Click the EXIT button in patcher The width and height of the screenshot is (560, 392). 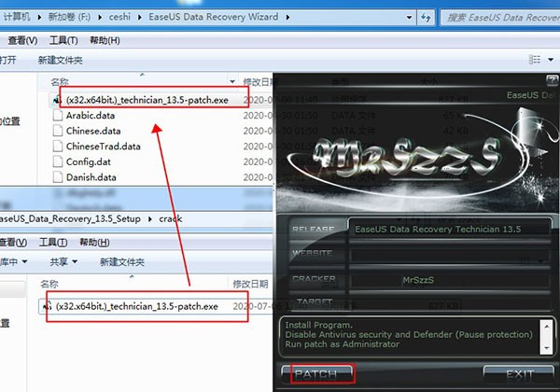(x=519, y=374)
